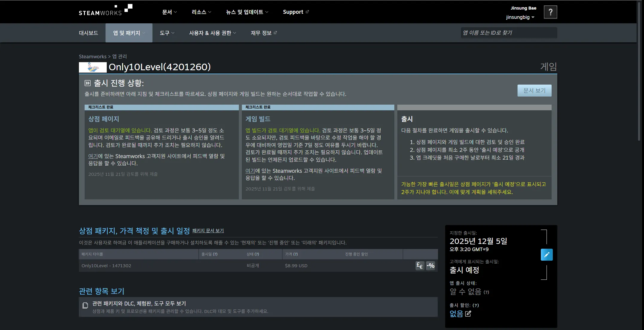Click the 문서 보기 button
644x330 pixels.
point(534,91)
